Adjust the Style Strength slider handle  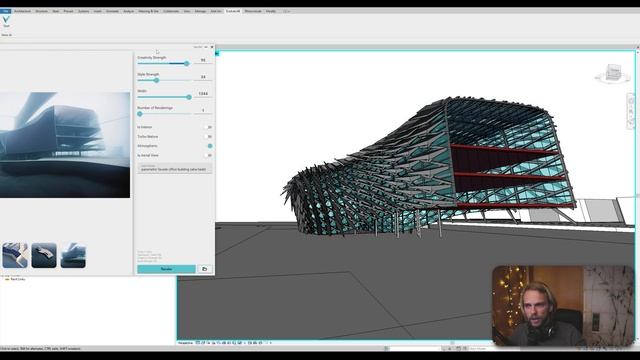(156, 80)
